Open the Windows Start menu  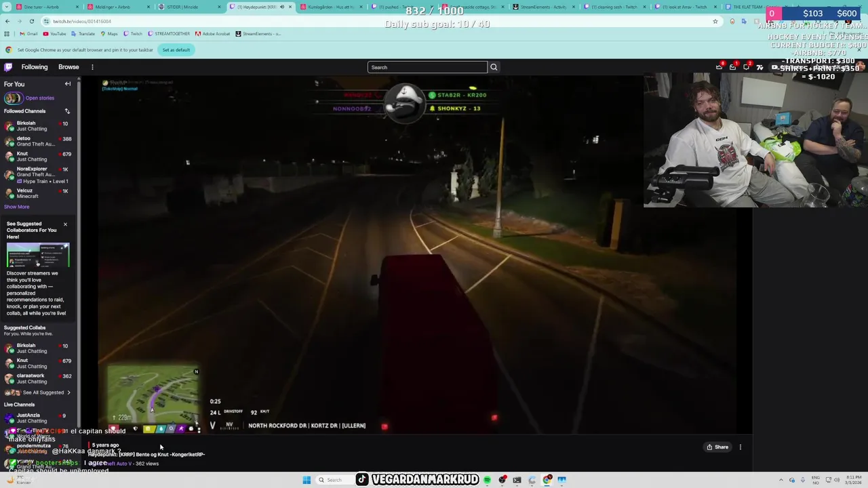point(307,480)
